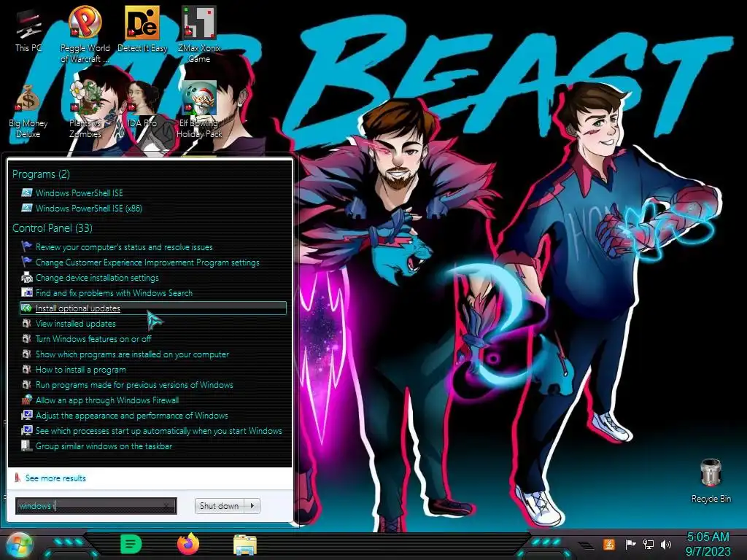The height and width of the screenshot is (560, 747).
Task: Open Action Center flag tray icon
Action: click(630, 544)
